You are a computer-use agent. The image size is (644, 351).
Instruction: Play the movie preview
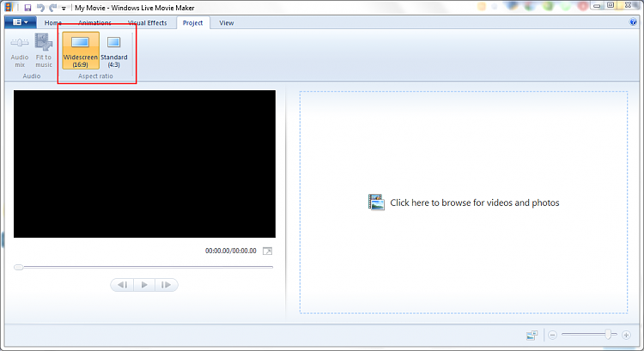point(144,285)
